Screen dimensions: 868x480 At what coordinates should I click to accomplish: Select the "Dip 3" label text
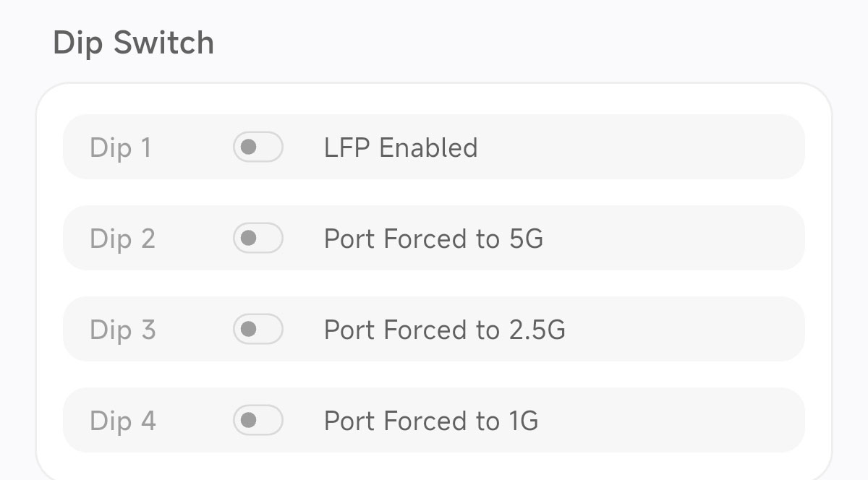[122, 330]
